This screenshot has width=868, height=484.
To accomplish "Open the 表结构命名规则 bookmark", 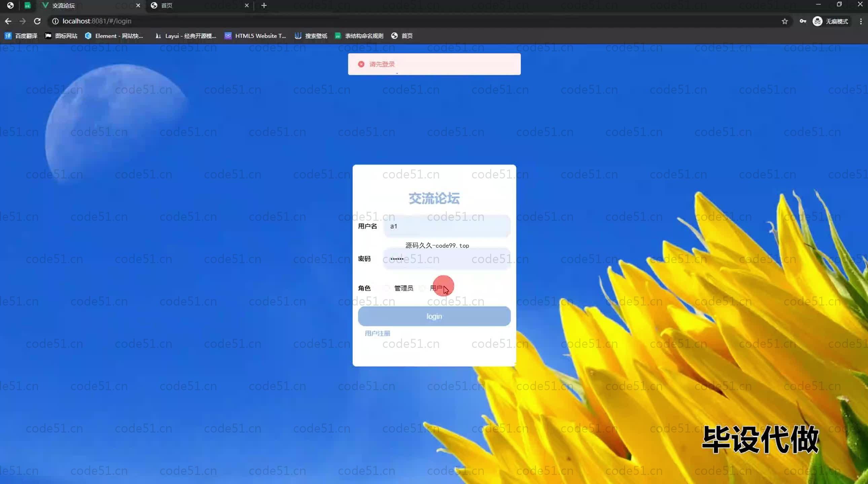I will point(359,36).
